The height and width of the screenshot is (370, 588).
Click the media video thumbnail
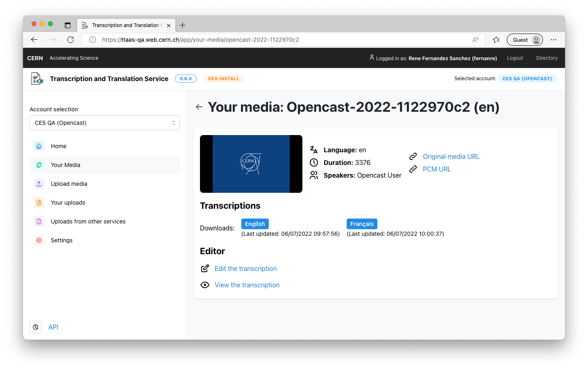251,164
